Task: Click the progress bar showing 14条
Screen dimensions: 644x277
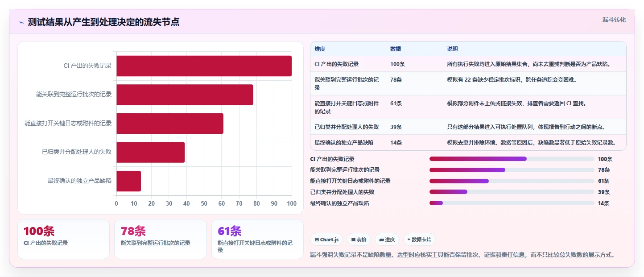Action: click(x=512, y=203)
